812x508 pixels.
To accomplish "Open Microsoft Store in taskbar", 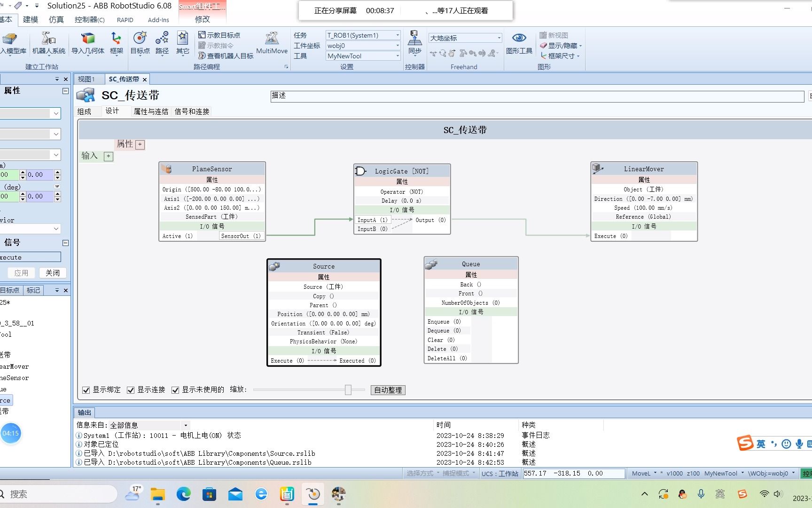I will (210, 494).
